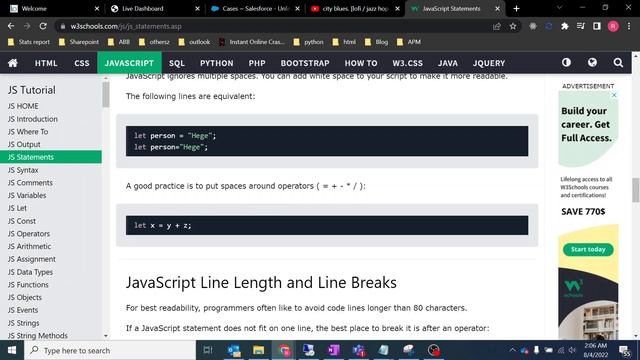The height and width of the screenshot is (360, 640).
Task: Open tab search dropdown arrow
Action: pyautogui.click(x=560, y=8)
